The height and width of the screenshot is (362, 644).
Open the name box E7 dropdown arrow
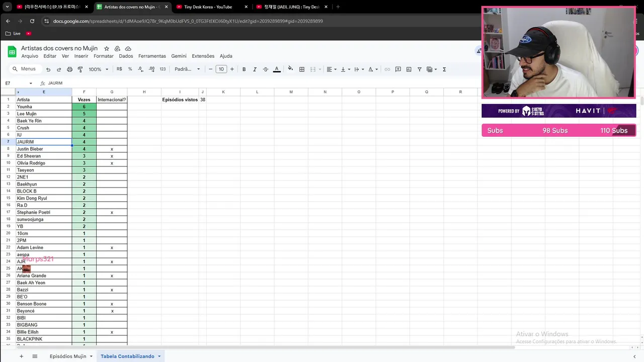click(31, 83)
